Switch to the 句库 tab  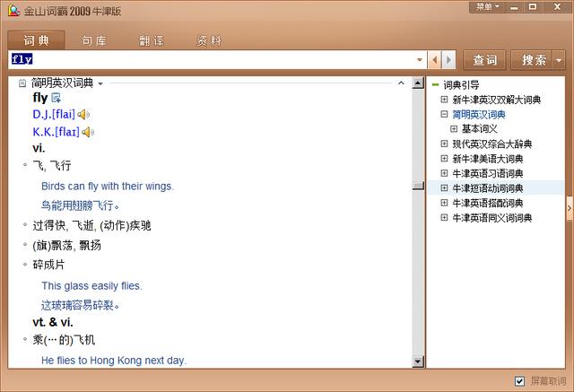coord(94,40)
